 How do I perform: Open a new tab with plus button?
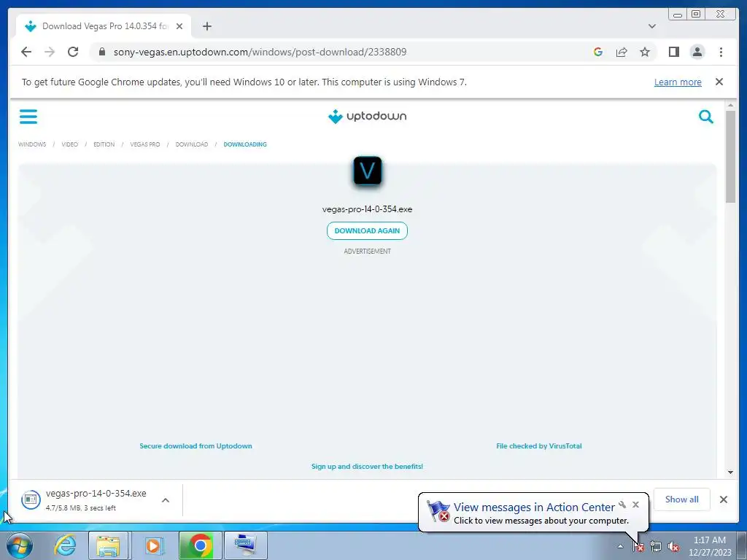tap(206, 26)
